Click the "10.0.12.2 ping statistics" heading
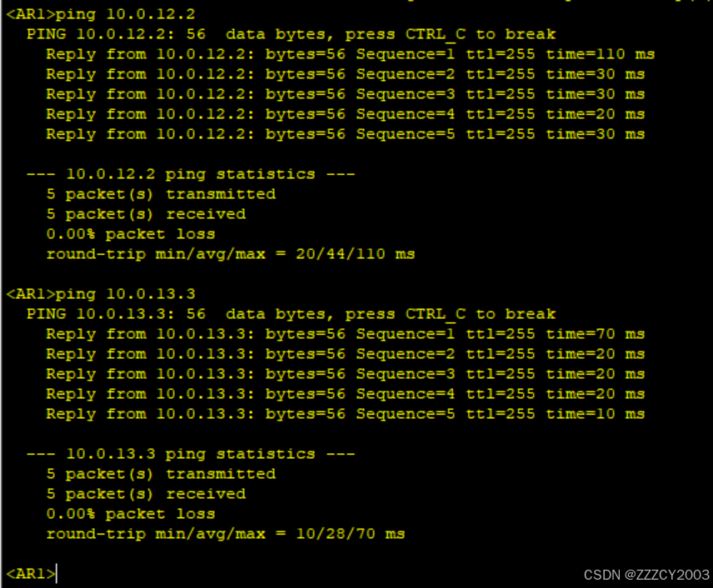 191,174
